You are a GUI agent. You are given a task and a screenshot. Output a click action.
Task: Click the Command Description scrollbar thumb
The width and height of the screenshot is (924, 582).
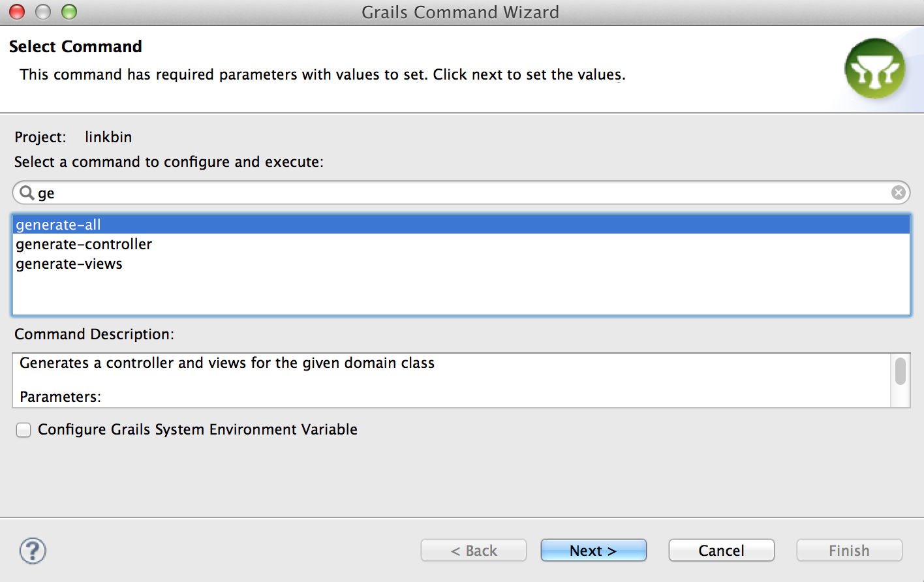tap(901, 371)
